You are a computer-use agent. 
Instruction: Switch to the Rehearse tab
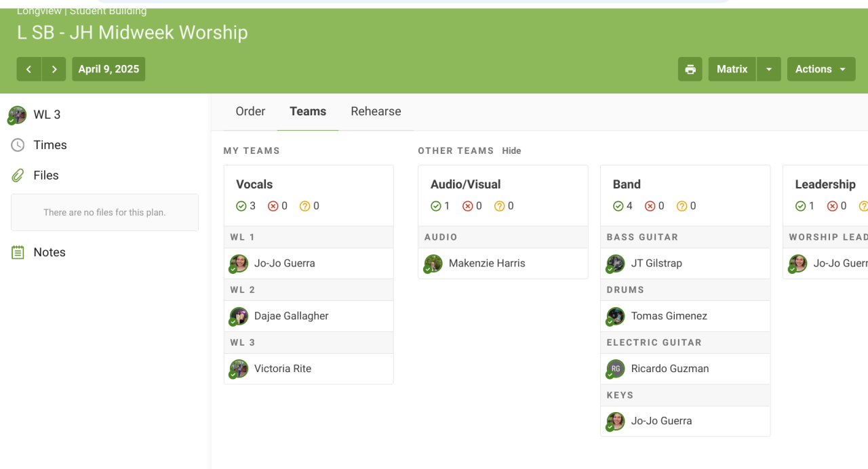pyautogui.click(x=376, y=112)
